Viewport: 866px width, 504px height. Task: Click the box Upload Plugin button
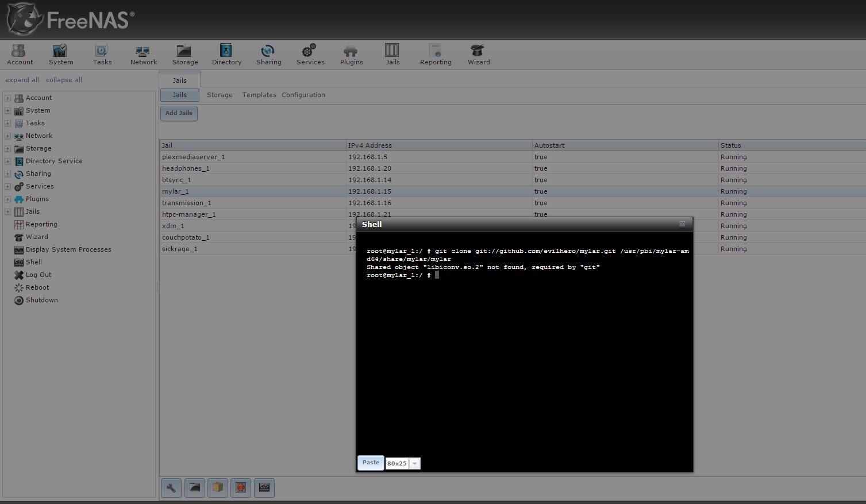pos(218,488)
